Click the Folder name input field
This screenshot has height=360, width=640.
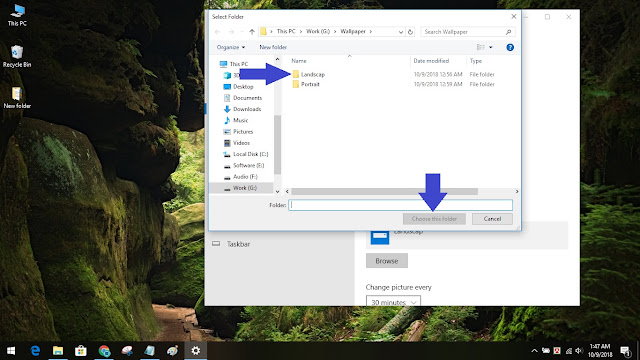point(400,205)
